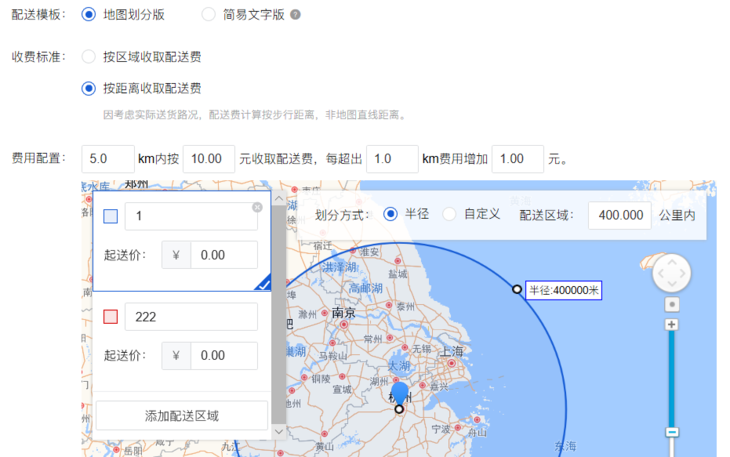
Task: Choose 按距离收取配送费 pricing option
Action: pyautogui.click(x=88, y=88)
